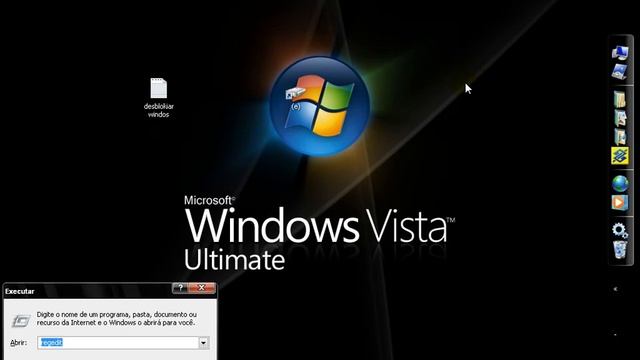
Task: Open the globe internet icon in the dock
Action: [x=620, y=183]
